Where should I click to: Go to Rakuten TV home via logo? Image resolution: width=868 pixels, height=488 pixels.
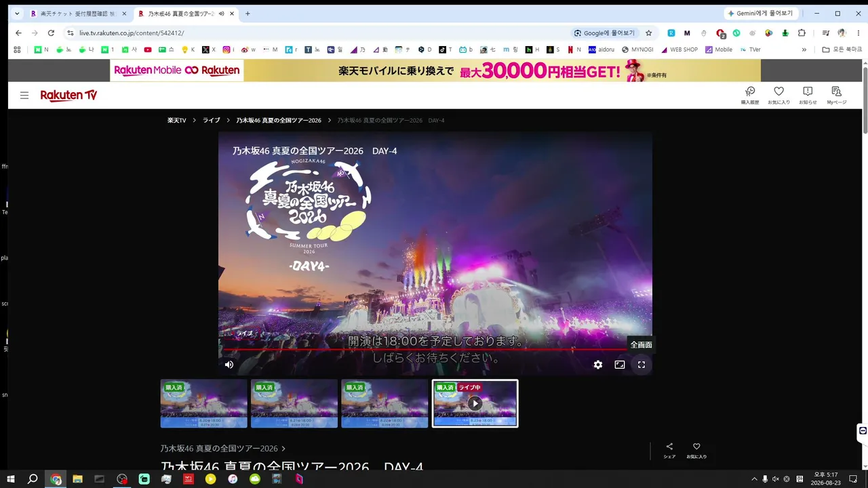pos(68,96)
